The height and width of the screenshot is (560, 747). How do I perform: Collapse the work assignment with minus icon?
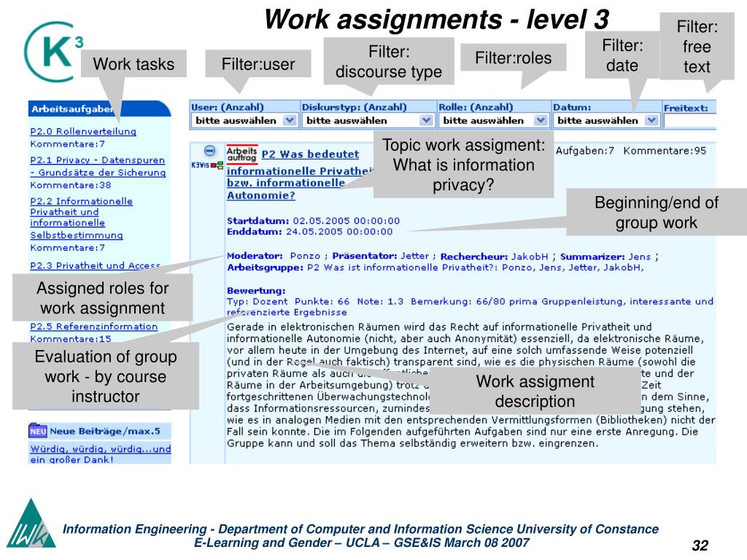(209, 151)
